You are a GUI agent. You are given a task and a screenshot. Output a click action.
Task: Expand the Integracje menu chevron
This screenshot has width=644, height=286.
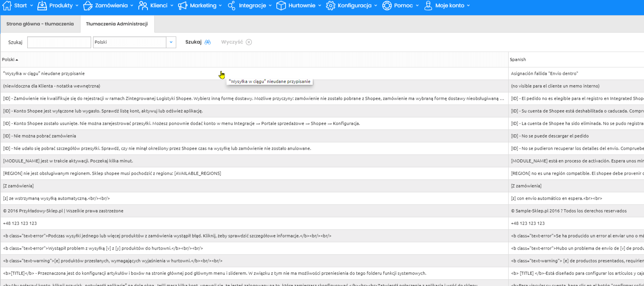click(270, 6)
